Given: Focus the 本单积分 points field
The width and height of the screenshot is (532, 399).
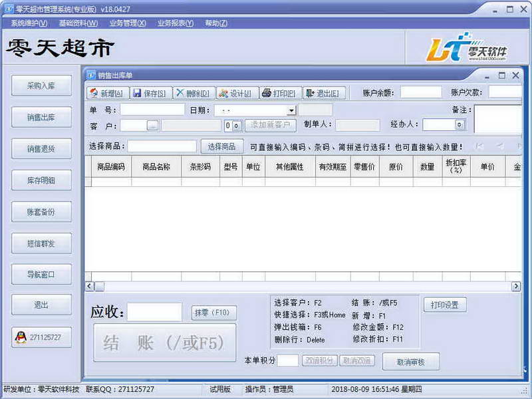Looking at the screenshot, I should [x=288, y=360].
